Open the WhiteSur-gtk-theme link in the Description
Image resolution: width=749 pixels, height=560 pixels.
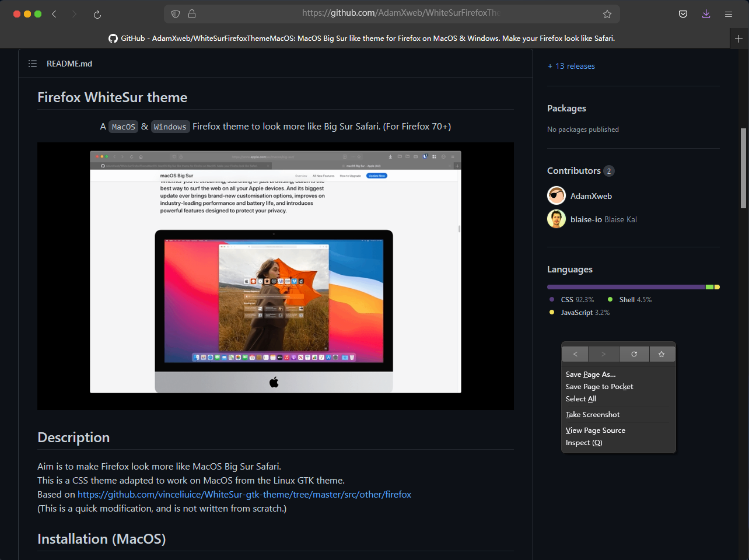coord(244,494)
